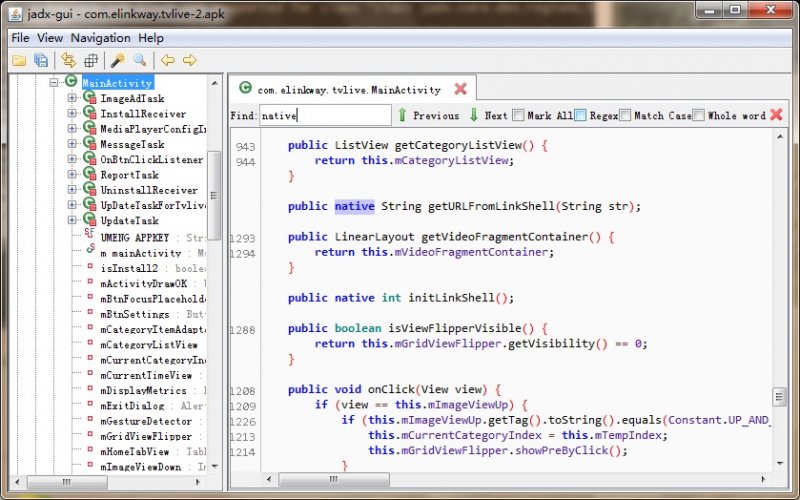This screenshot has height=500, width=800.
Task: Select UpDateTaskForTvlive in the tree
Action: tap(153, 205)
